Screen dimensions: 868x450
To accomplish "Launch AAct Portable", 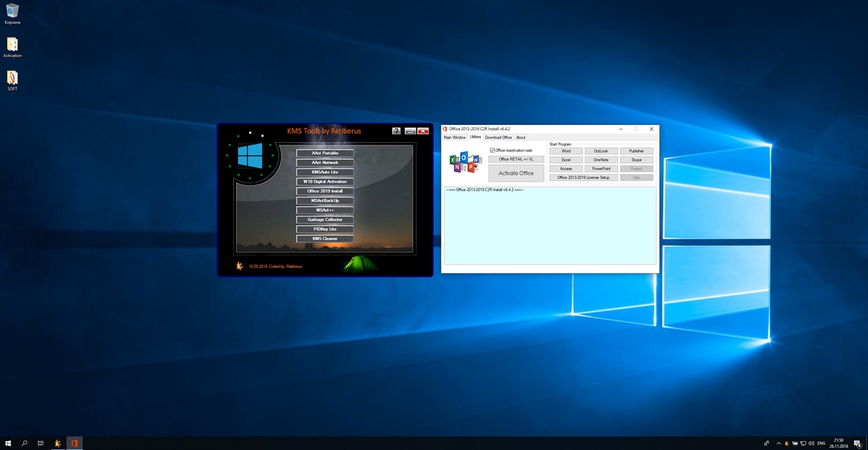I will pyautogui.click(x=325, y=153).
